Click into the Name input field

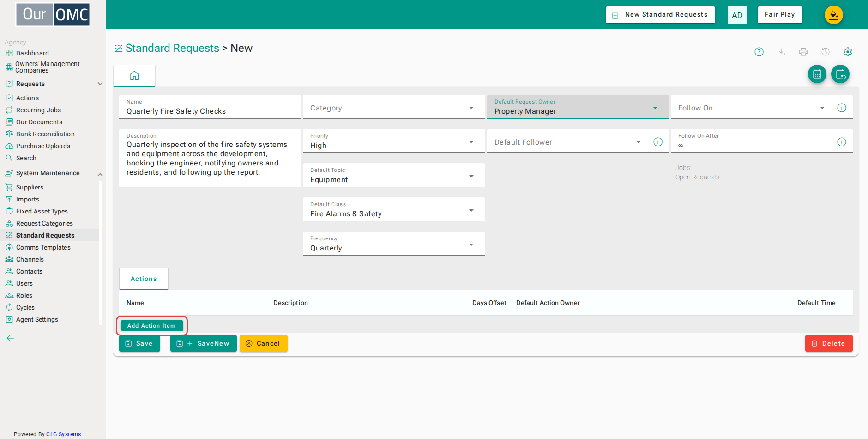210,107
